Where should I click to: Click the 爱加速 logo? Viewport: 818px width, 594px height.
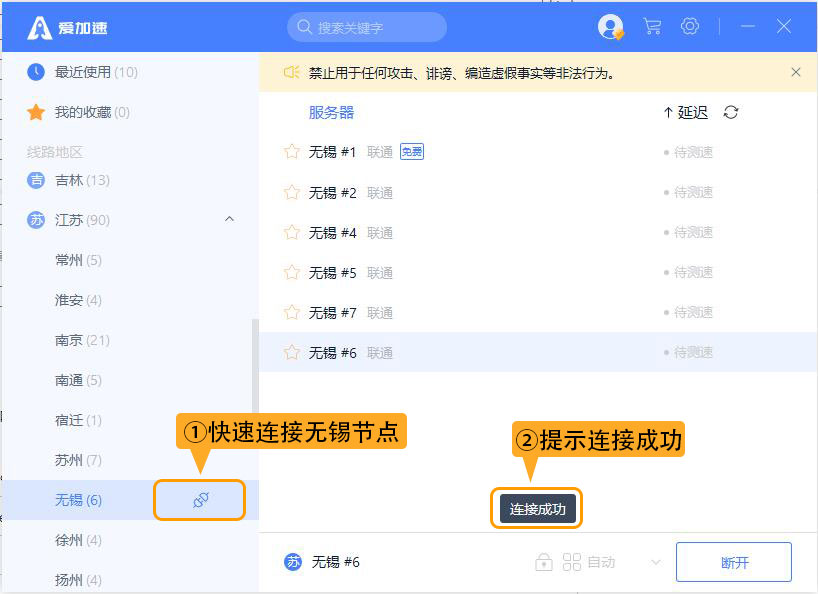tap(67, 27)
